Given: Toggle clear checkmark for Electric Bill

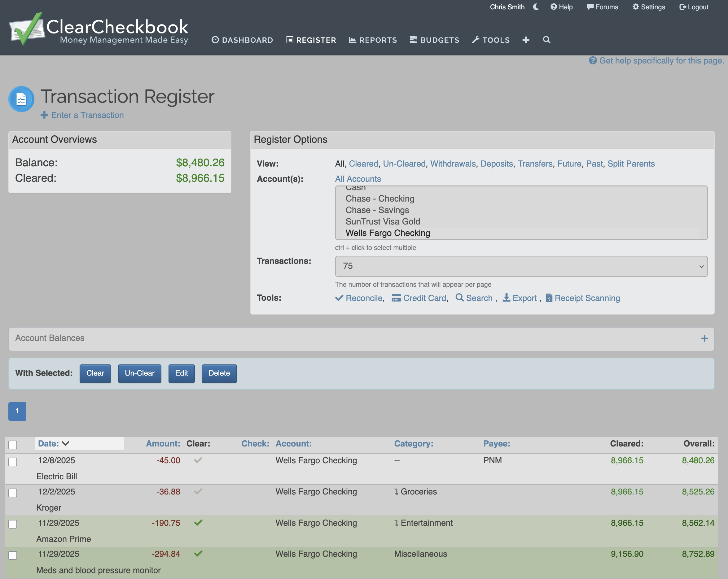Looking at the screenshot, I should [x=198, y=460].
